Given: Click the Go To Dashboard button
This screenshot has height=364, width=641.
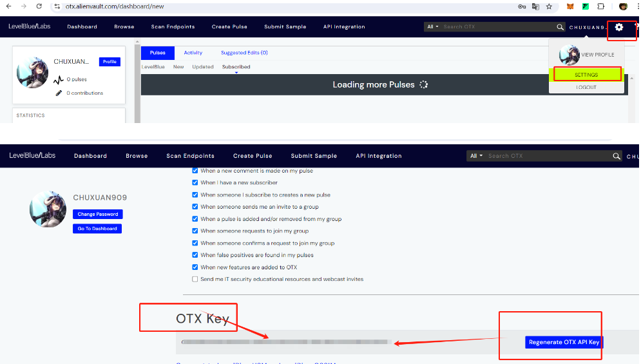Looking at the screenshot, I should pyautogui.click(x=97, y=229).
